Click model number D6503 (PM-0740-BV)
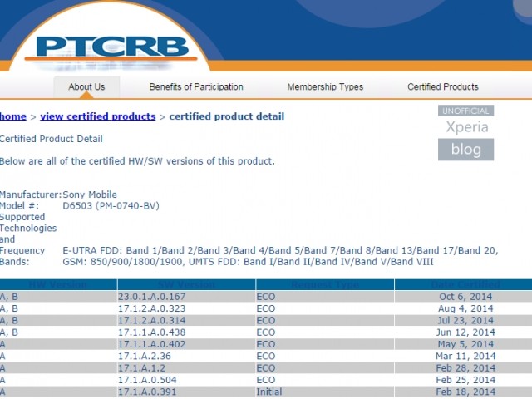The image size is (532, 399). pos(111,205)
